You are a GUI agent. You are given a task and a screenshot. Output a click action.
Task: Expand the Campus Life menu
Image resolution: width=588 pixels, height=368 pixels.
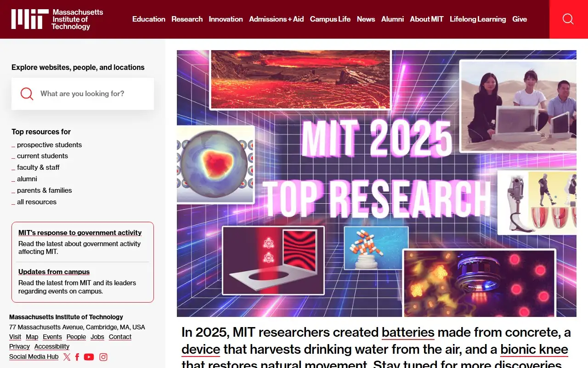coord(330,19)
